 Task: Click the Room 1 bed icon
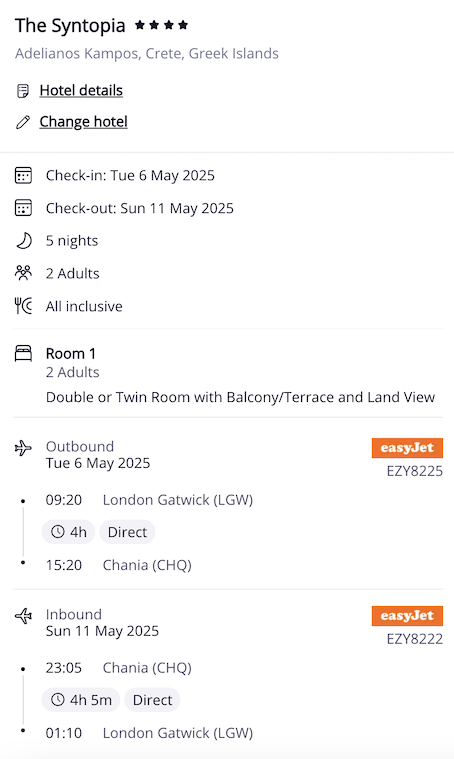click(x=23, y=354)
